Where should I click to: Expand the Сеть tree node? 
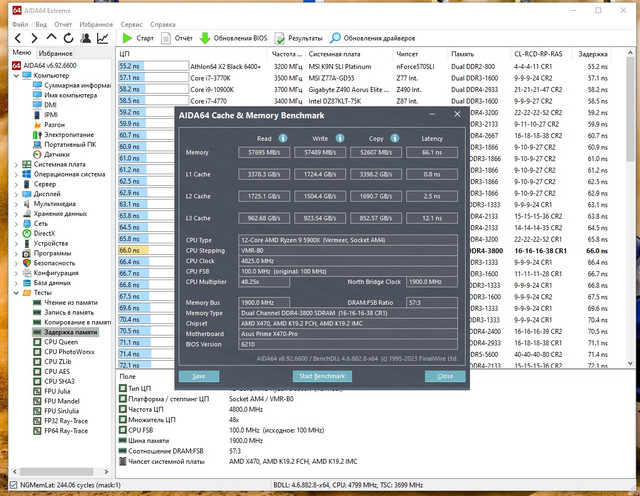[16, 224]
